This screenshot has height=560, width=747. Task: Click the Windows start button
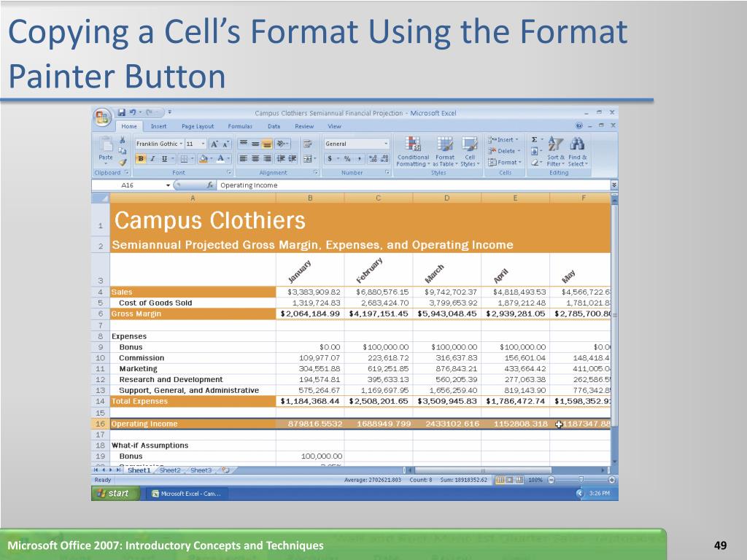(115, 494)
